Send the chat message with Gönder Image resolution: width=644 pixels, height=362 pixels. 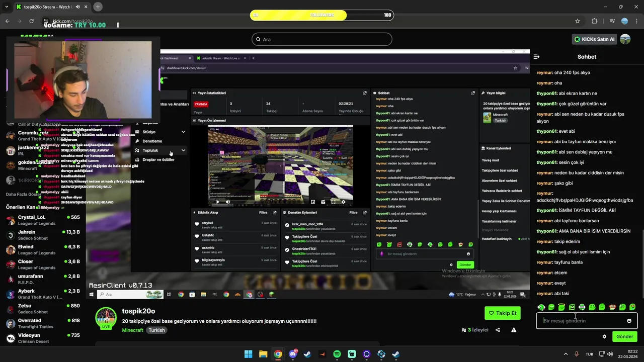(x=624, y=336)
